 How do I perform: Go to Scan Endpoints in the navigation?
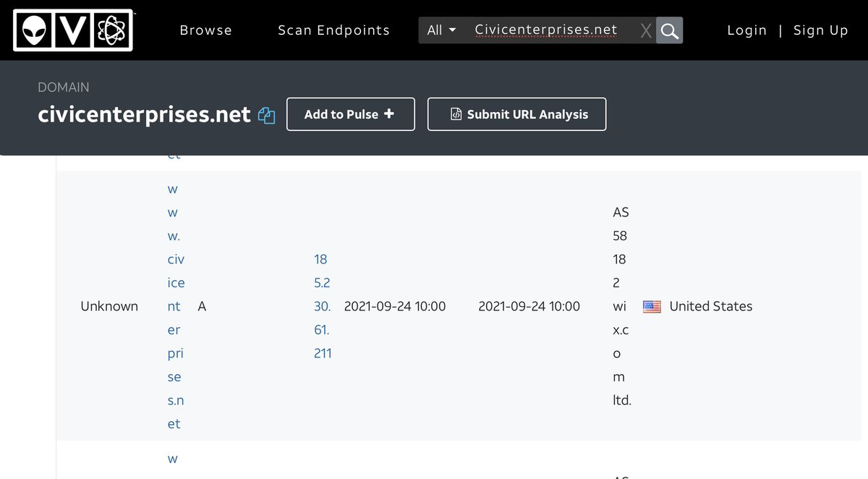pos(333,30)
